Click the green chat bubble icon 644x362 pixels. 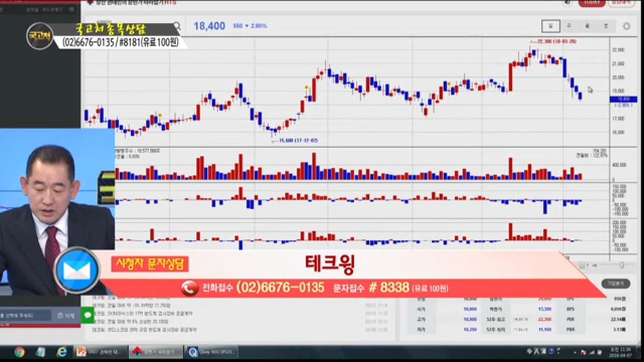[88, 315]
